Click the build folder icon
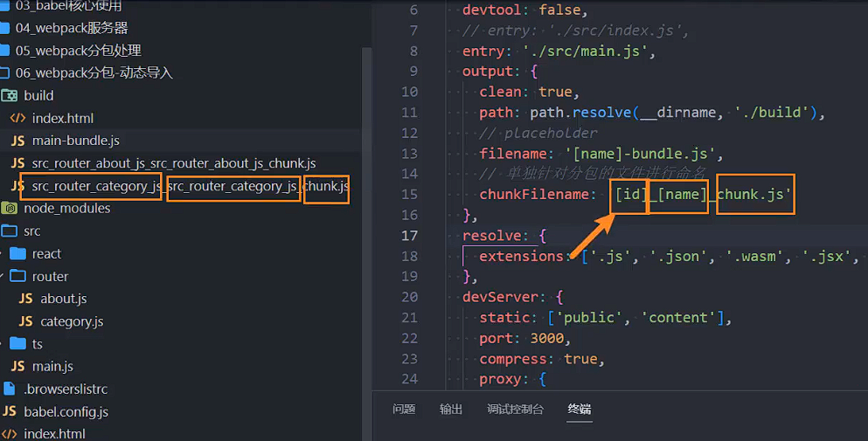This screenshot has height=441, width=868. pos(10,95)
